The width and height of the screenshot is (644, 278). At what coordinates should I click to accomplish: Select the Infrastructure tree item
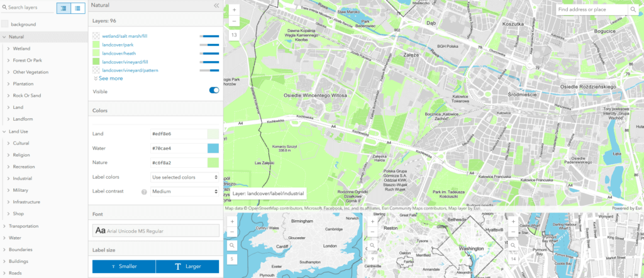tap(26, 202)
